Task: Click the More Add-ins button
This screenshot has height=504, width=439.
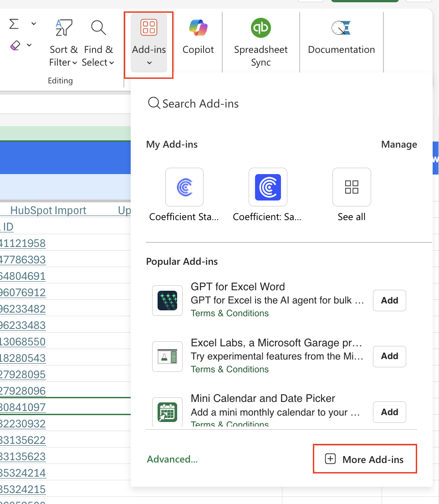Action: 365,459
